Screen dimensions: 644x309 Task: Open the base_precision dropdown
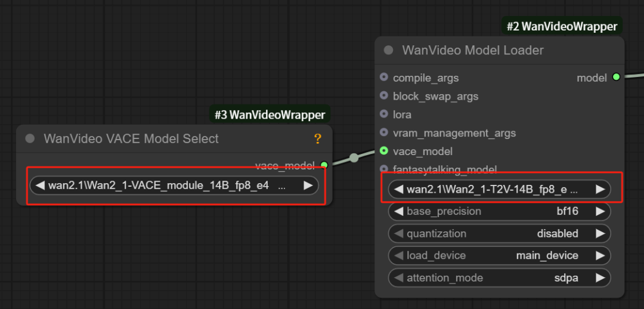pos(499,211)
